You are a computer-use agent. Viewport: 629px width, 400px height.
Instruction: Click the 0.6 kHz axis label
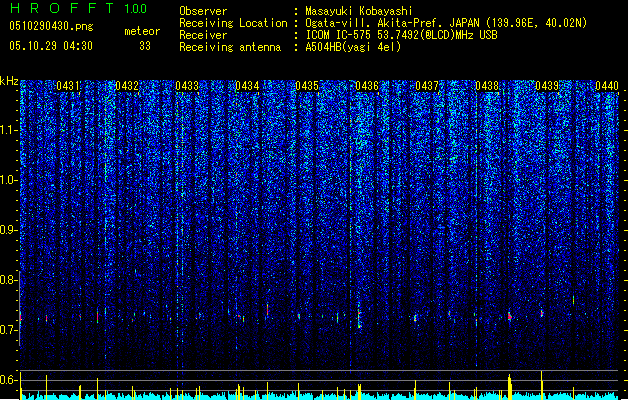(9, 380)
